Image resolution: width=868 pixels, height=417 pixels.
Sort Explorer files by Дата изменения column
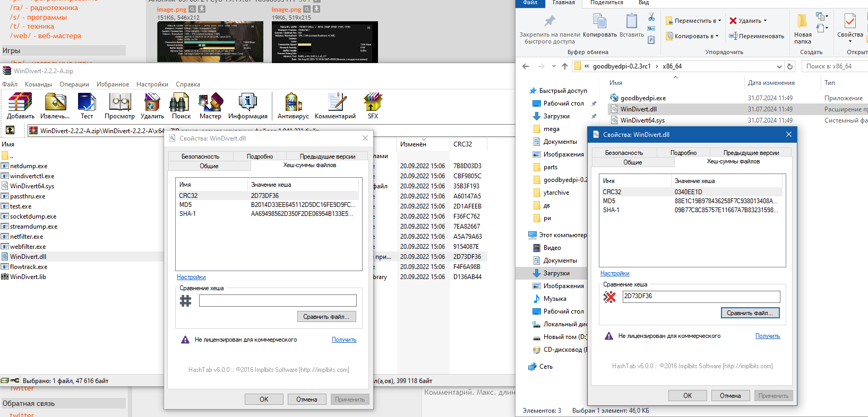click(771, 83)
